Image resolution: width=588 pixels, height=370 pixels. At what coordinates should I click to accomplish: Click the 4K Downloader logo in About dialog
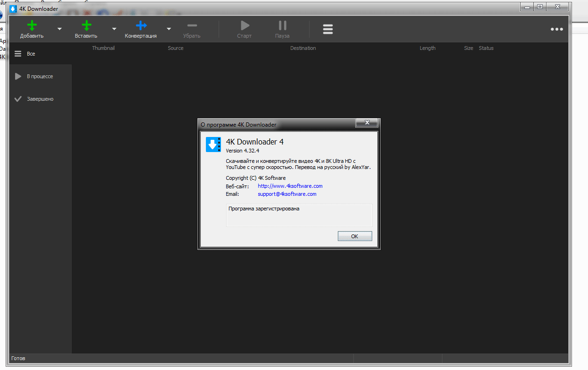(213, 145)
